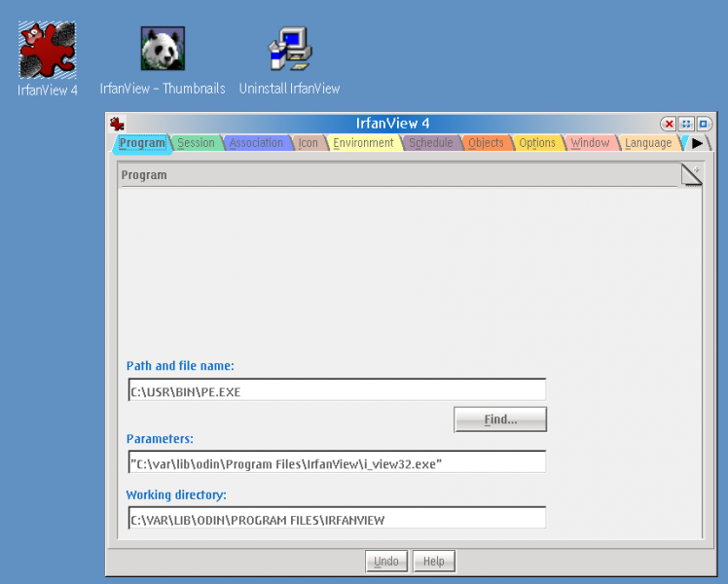
Task: Focus the Path and file name field
Action: coord(337,390)
